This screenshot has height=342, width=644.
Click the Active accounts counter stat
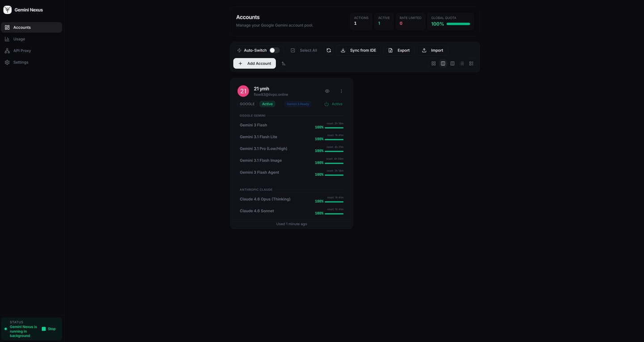[384, 21]
